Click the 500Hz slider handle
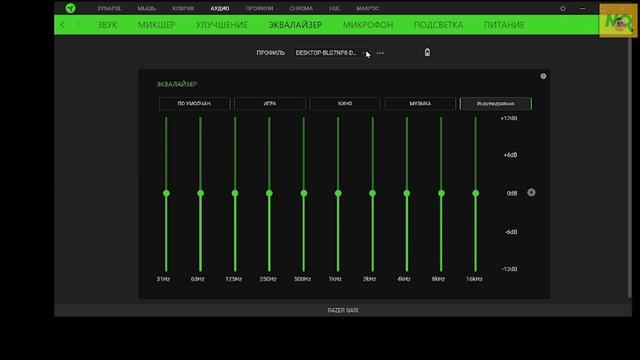 click(304, 193)
